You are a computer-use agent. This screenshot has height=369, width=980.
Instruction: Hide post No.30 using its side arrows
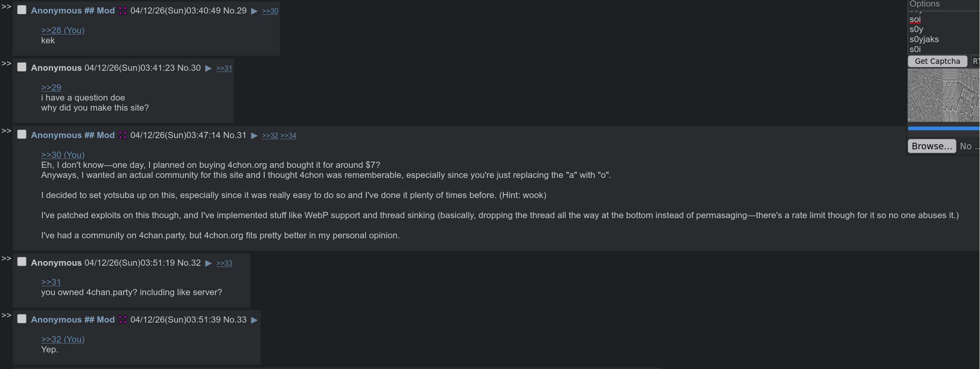pyautogui.click(x=6, y=63)
